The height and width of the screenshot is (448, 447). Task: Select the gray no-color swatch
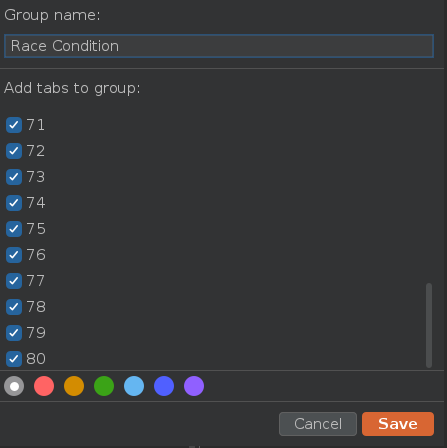click(14, 386)
